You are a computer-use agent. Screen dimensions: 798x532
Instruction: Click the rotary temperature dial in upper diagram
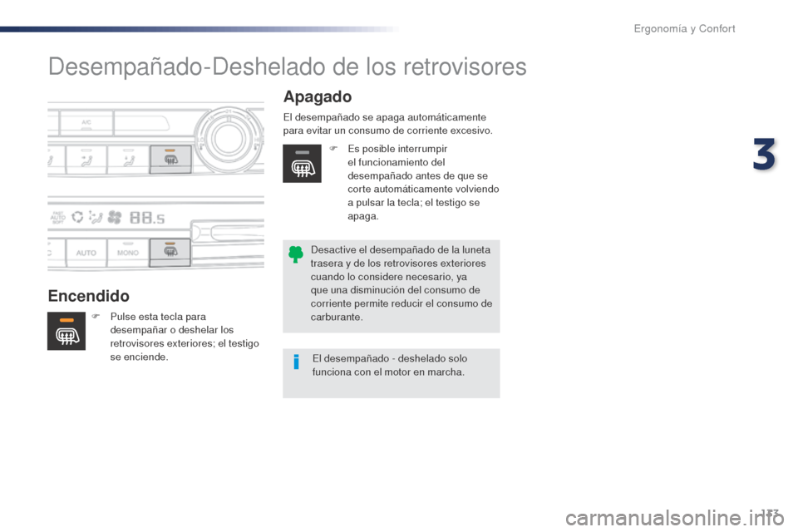tap(229, 138)
